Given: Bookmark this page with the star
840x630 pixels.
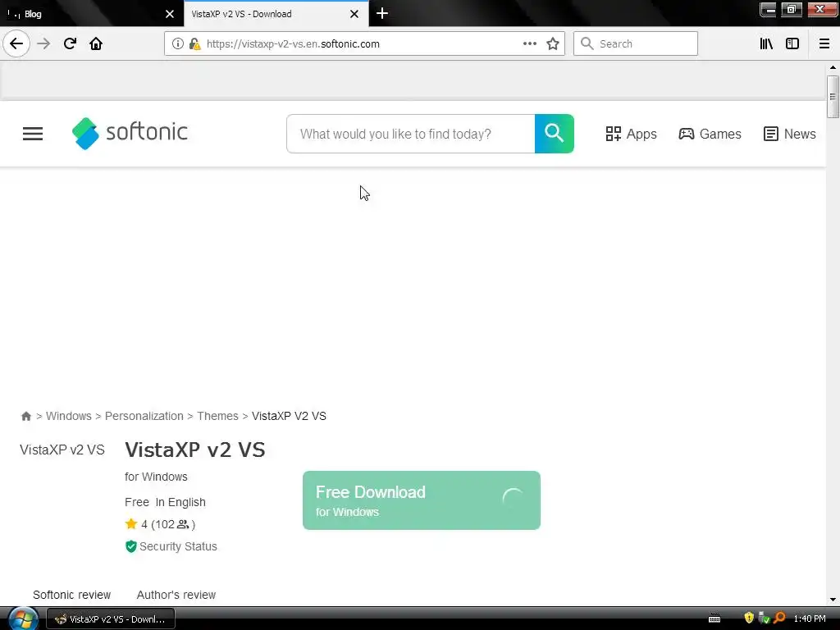Looking at the screenshot, I should coord(553,43).
